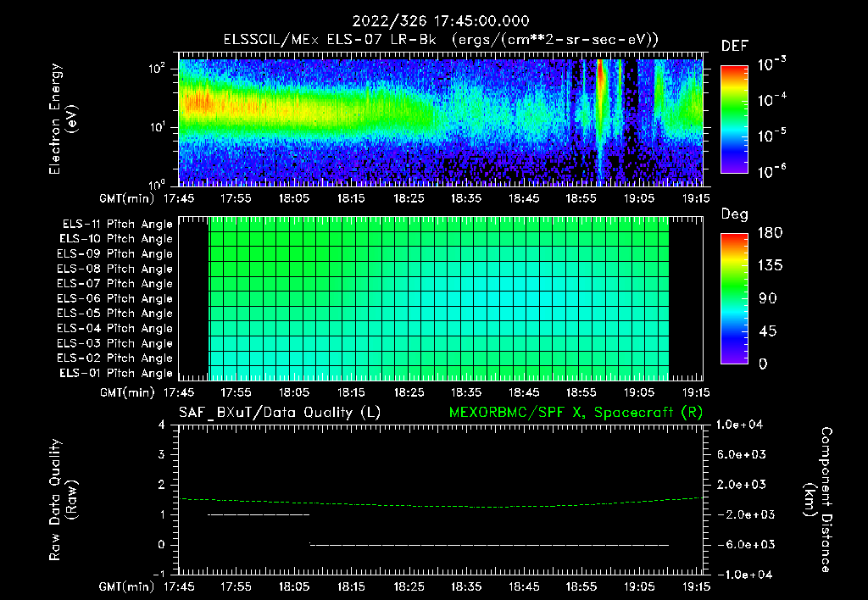Click 19:05 under the pitch angle panel
This screenshot has width=868, height=600.
pos(639,392)
